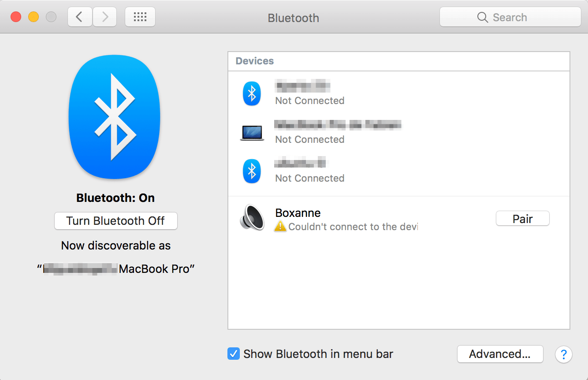Uncheck Show Bluetooth in menu bar

click(233, 354)
